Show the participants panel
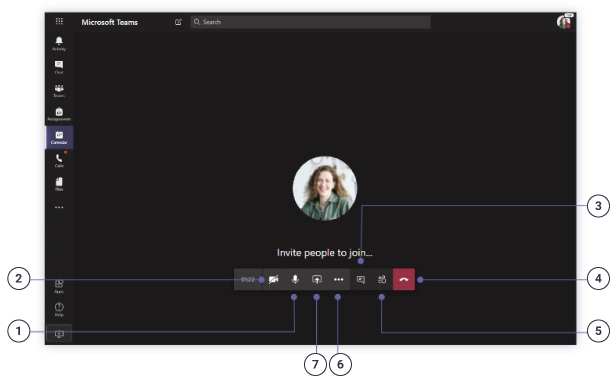The image size is (615, 384). pyautogui.click(x=382, y=279)
